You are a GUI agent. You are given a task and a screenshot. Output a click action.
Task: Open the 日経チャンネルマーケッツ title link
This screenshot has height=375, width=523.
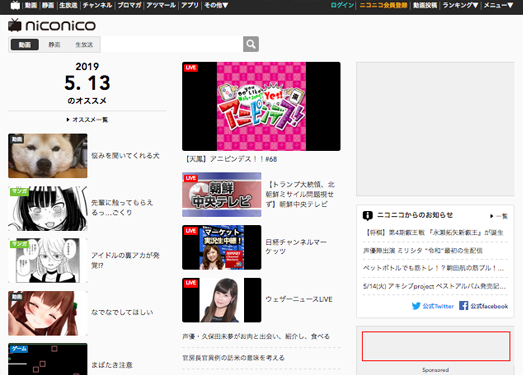coord(296,247)
